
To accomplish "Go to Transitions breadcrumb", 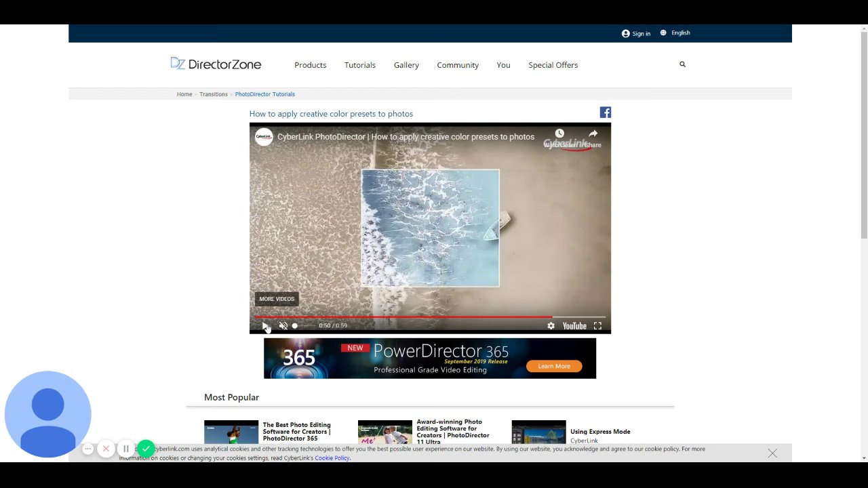I will (214, 94).
